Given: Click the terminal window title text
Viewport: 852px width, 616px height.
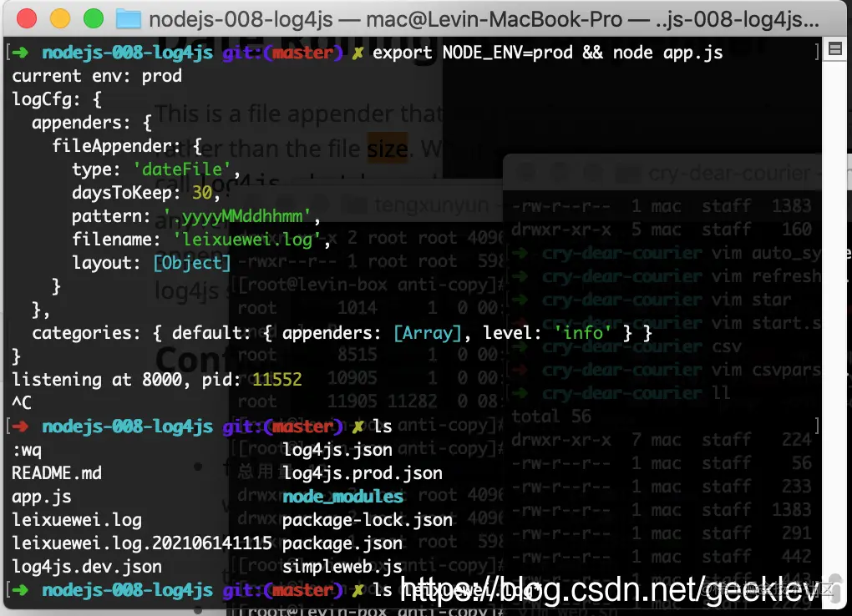Looking at the screenshot, I should coord(484,20).
